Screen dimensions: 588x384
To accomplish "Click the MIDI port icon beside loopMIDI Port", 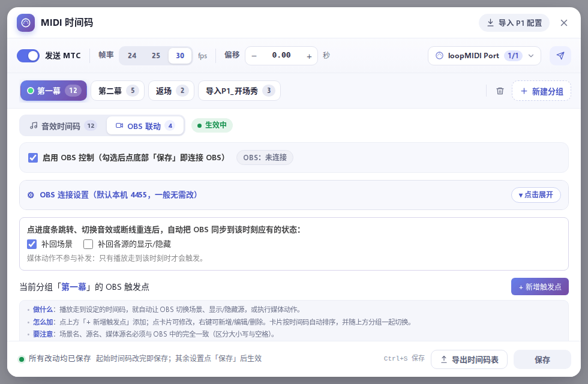I will (x=439, y=56).
